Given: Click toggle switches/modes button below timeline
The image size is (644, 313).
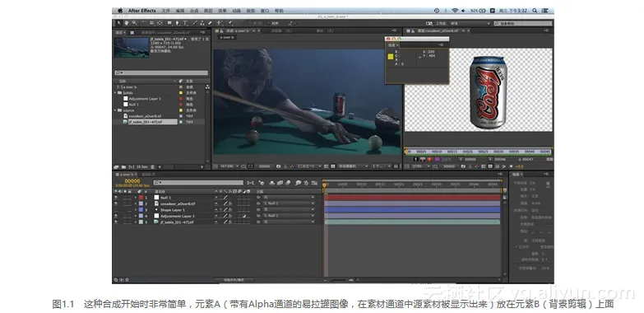Looking at the screenshot, I should (x=234, y=280).
